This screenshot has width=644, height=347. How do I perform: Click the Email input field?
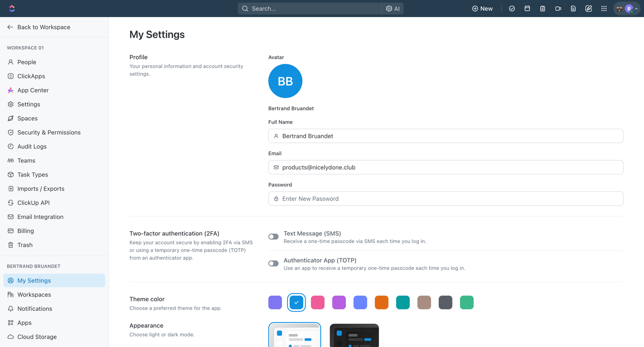[x=446, y=167]
